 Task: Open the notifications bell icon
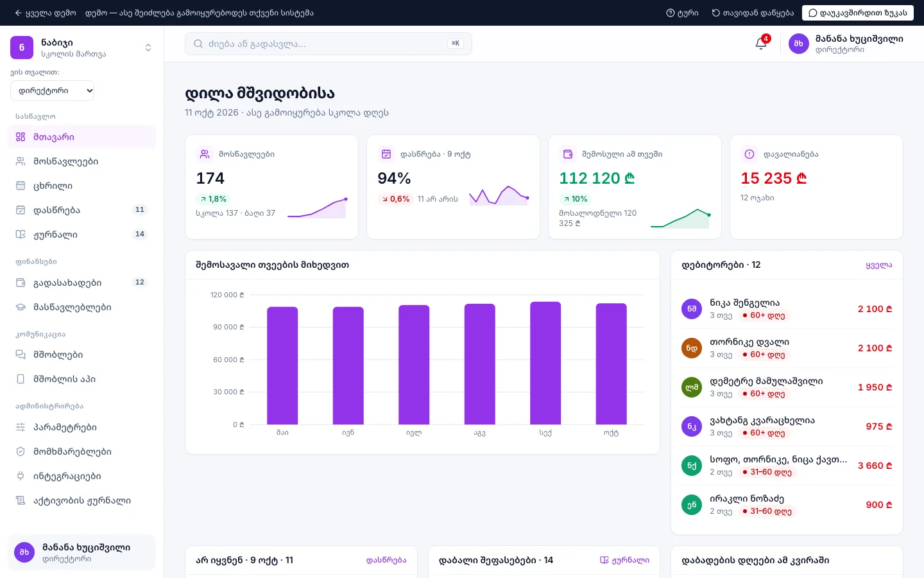[x=761, y=44]
